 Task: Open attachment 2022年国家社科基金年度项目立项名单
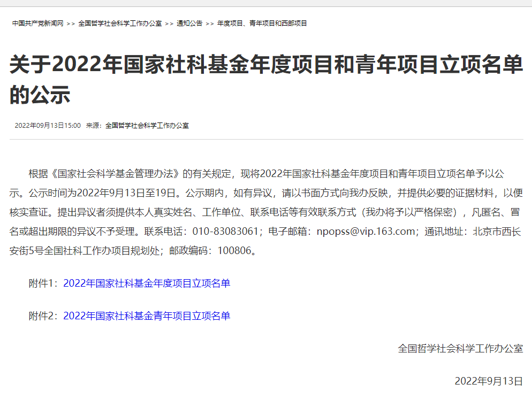coord(147,283)
